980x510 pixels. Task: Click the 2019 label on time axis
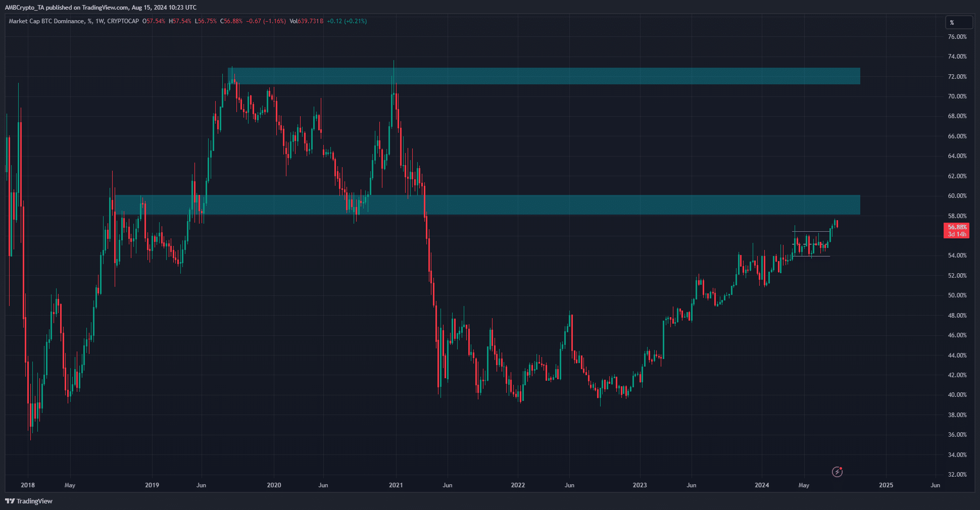click(152, 485)
